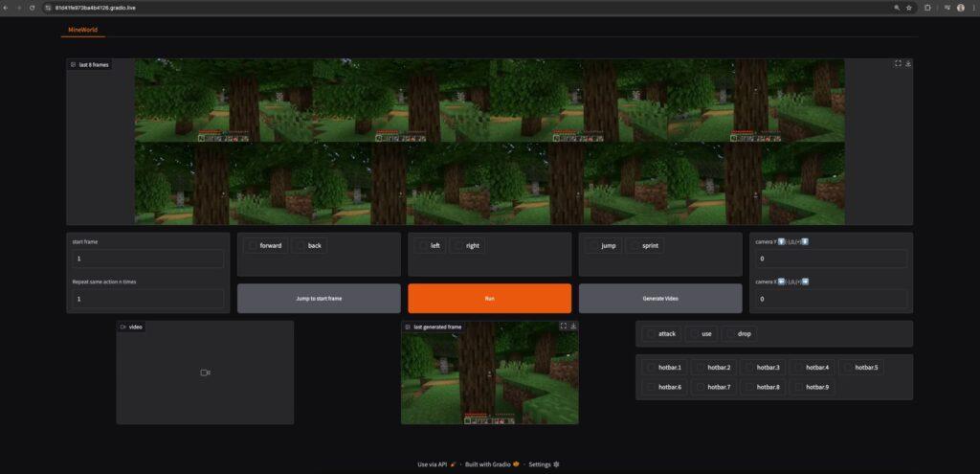Enable the right checkbox
The image size is (980, 474).
pos(458,246)
